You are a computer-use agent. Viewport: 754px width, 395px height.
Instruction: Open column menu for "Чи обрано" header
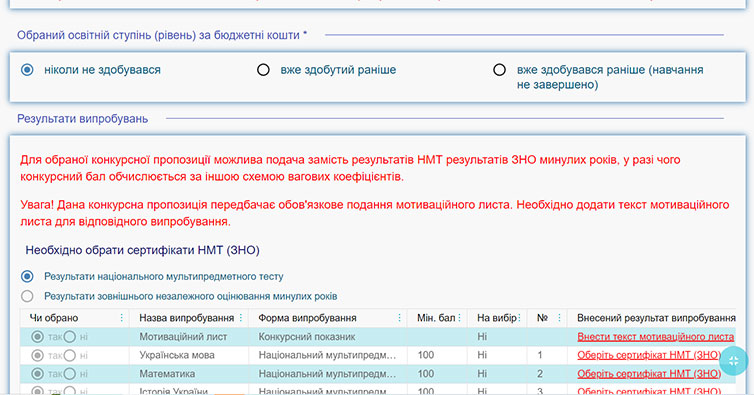click(121, 318)
